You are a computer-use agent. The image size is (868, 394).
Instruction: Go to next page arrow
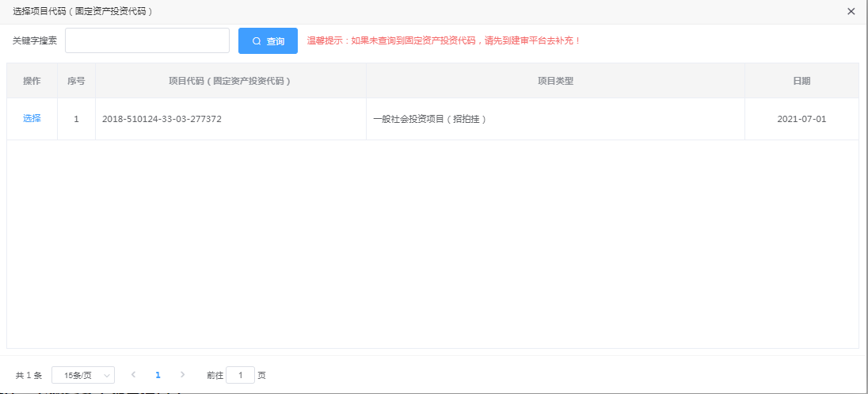coord(183,375)
